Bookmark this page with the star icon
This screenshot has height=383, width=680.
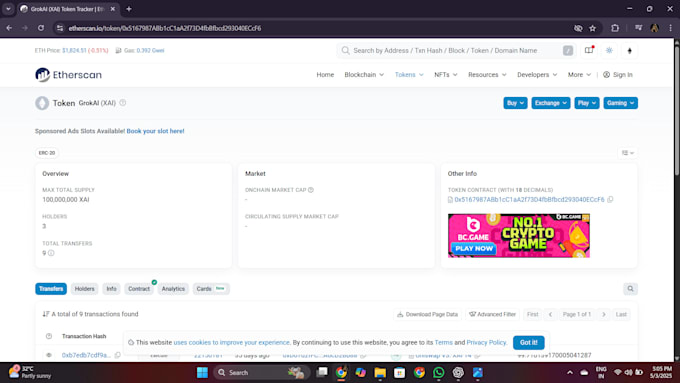tap(592, 28)
